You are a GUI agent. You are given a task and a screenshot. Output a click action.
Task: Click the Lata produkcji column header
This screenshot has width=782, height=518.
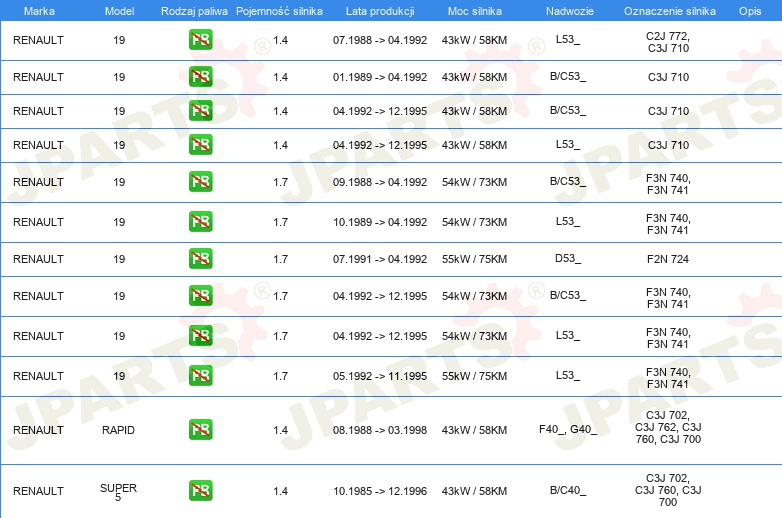click(x=379, y=10)
